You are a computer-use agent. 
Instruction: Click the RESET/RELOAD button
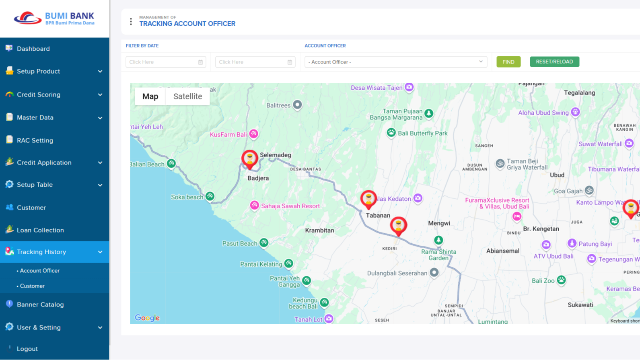(554, 62)
